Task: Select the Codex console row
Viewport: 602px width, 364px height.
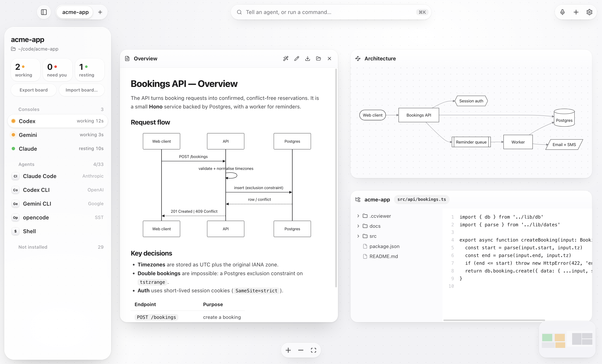Action: (x=58, y=121)
